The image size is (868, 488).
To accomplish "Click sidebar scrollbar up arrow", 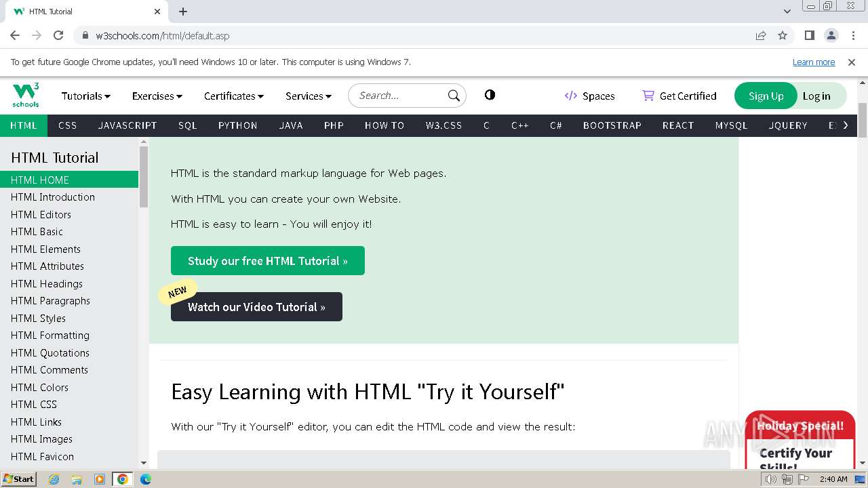I will [x=143, y=142].
